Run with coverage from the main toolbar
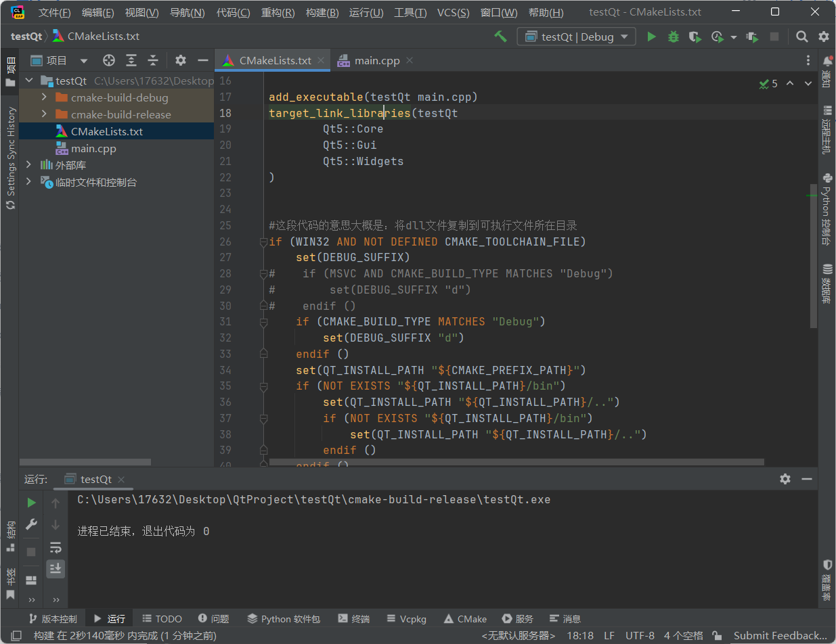The image size is (836, 644). coord(695,37)
